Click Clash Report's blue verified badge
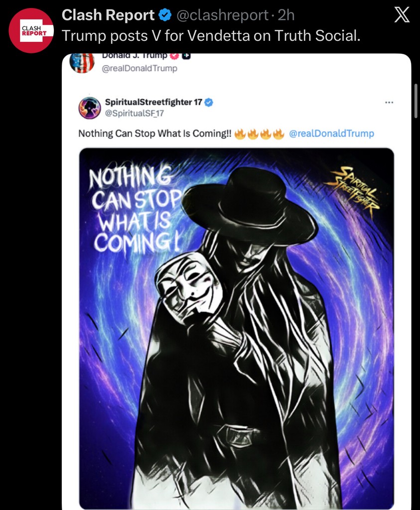420x510 pixels. click(165, 16)
